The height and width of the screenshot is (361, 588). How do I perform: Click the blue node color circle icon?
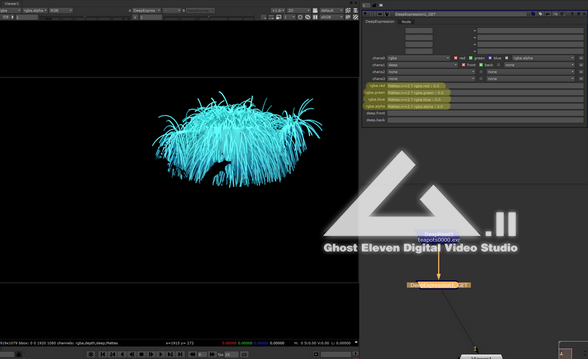tap(533, 14)
